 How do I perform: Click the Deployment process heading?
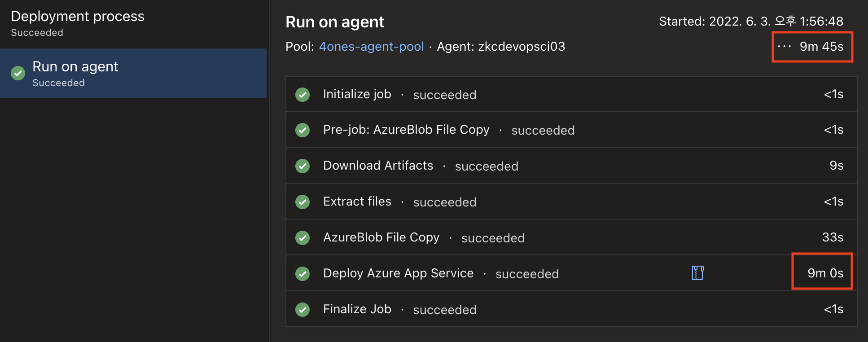[x=78, y=17]
